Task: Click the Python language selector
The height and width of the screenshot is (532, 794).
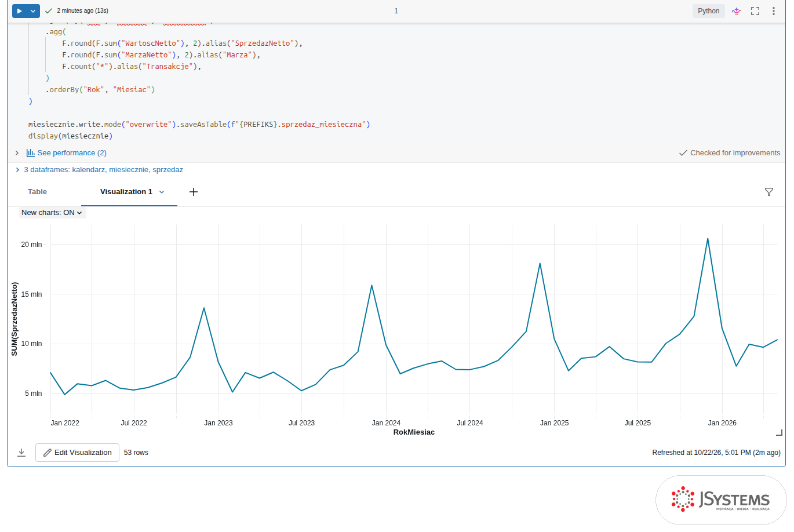Action: pos(708,11)
